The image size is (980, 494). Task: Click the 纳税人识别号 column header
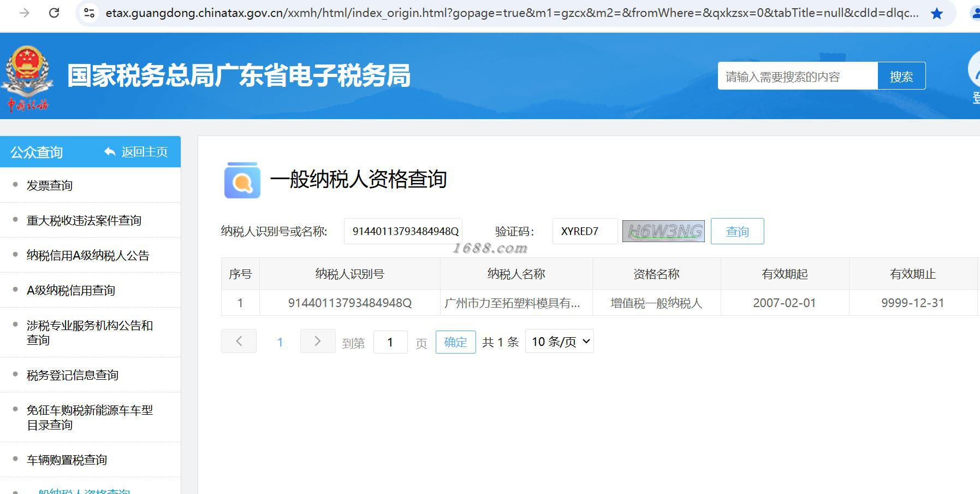[349, 274]
